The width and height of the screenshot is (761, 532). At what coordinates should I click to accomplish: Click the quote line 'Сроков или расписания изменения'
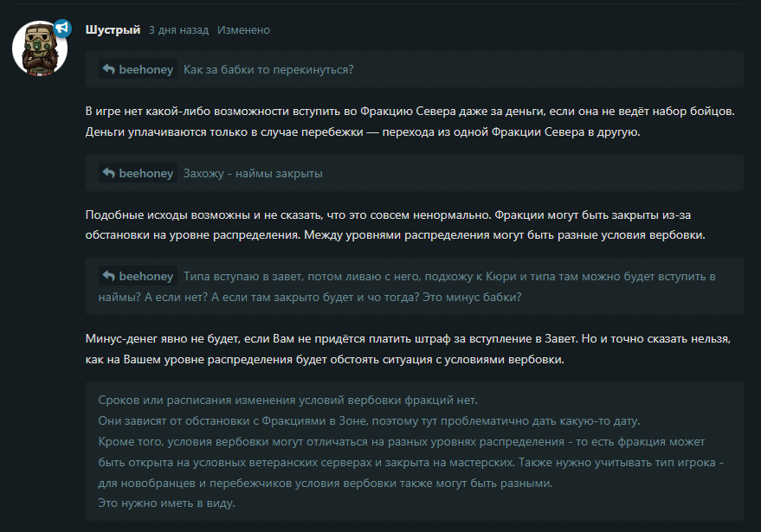pos(288,401)
